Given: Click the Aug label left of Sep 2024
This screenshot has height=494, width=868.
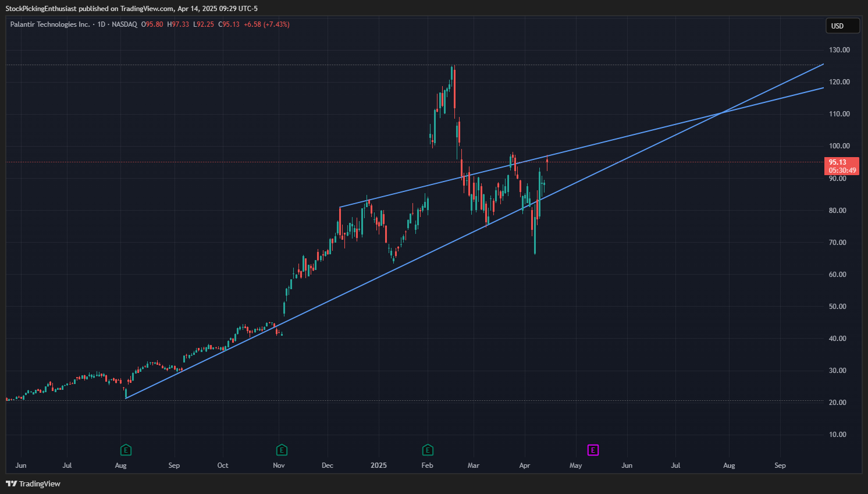Looking at the screenshot, I should pos(120,465).
